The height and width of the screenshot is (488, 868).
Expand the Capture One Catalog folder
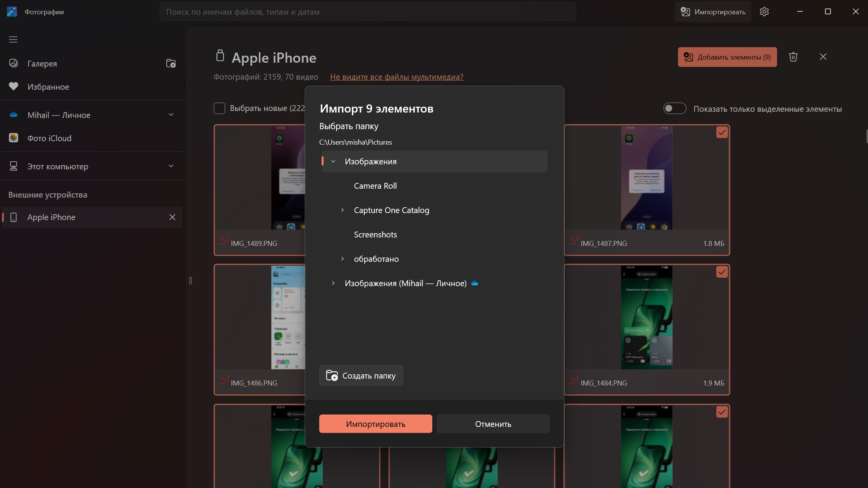342,210
